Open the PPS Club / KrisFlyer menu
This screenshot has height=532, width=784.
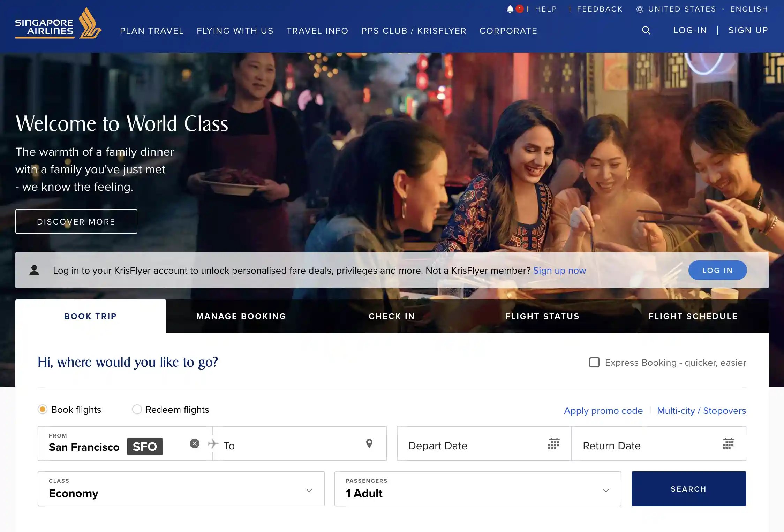414,31
